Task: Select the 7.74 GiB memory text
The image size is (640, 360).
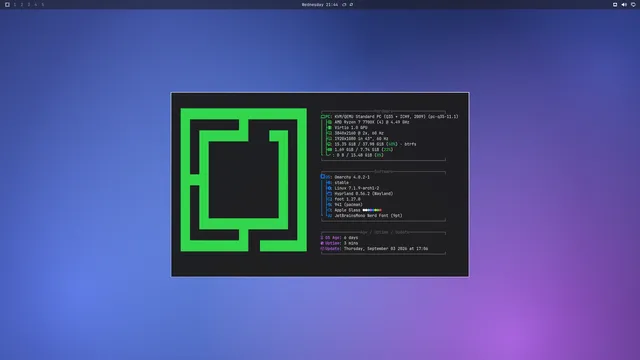Action: coord(364,150)
